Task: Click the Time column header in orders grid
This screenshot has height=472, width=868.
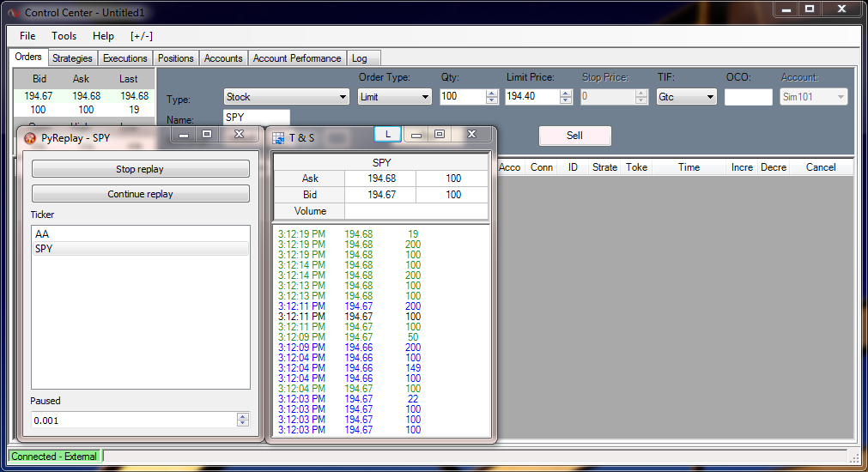Action: 689,167
